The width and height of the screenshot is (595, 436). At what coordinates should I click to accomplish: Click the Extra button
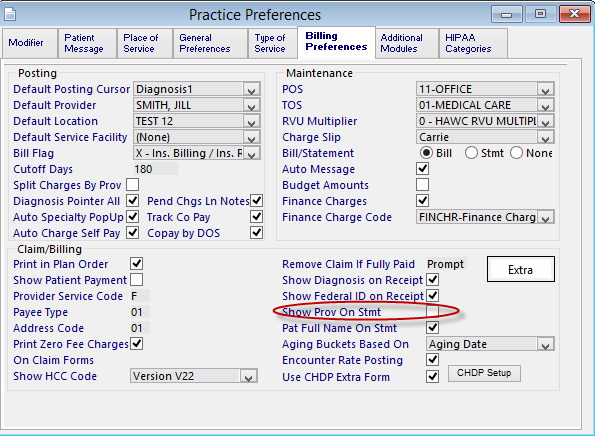tap(521, 269)
